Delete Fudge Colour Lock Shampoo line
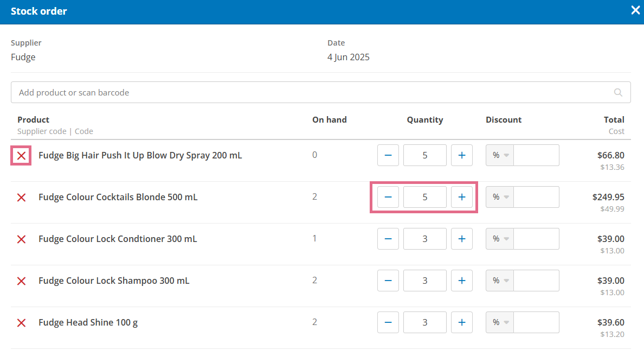Screen dimensions: 644x350 21,281
